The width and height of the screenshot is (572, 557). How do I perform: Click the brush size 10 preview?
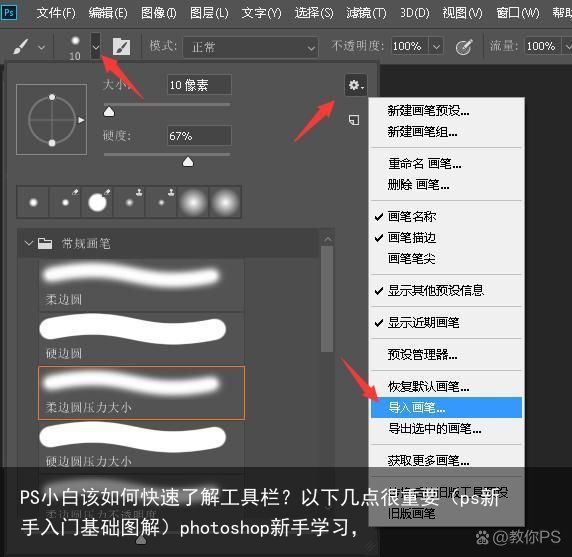click(x=75, y=47)
